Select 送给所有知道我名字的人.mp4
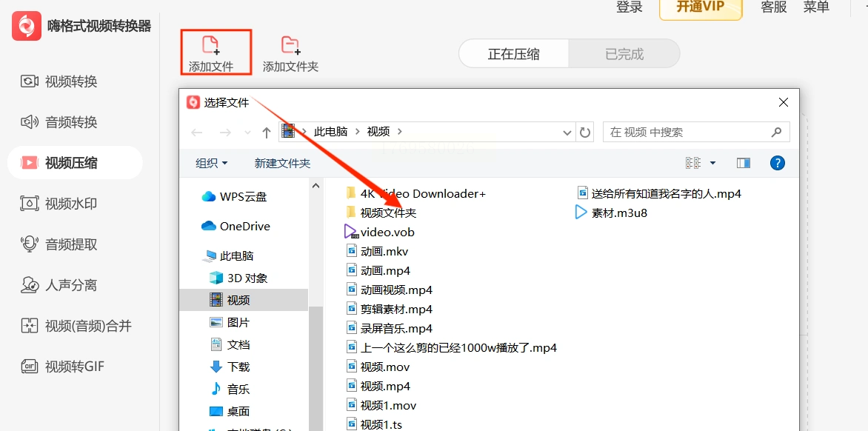The width and height of the screenshot is (868, 431). pyautogui.click(x=658, y=193)
